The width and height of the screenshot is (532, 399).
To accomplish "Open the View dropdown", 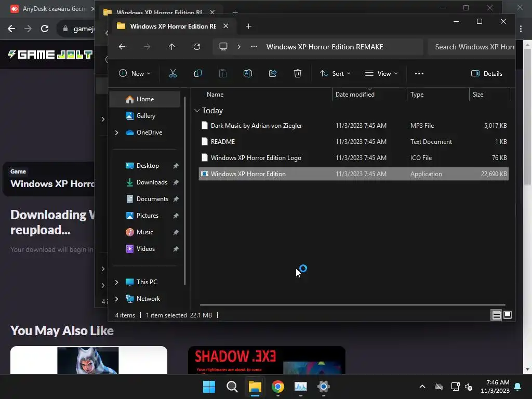I will pos(381,73).
